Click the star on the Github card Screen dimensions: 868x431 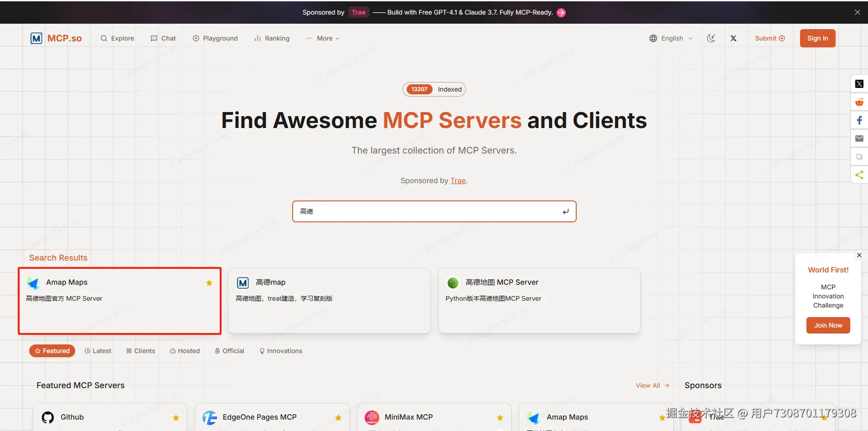[176, 418]
